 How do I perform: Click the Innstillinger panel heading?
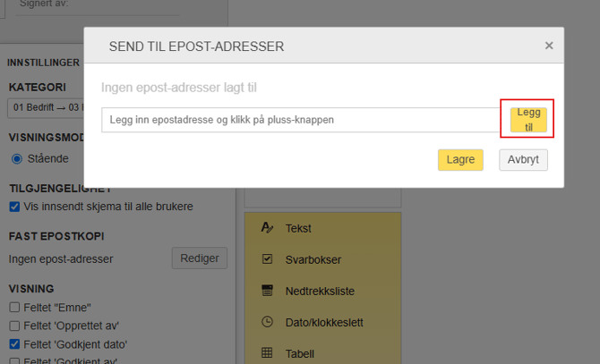(43, 63)
